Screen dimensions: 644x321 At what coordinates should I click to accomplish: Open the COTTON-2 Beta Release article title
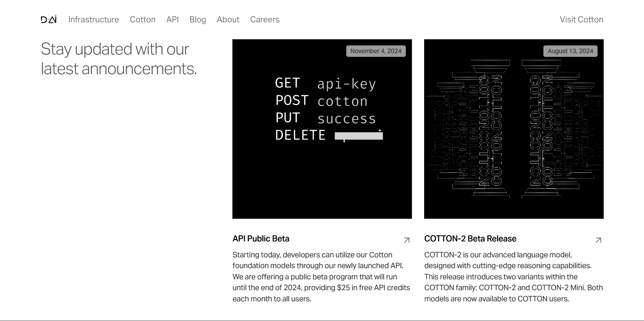(x=470, y=239)
